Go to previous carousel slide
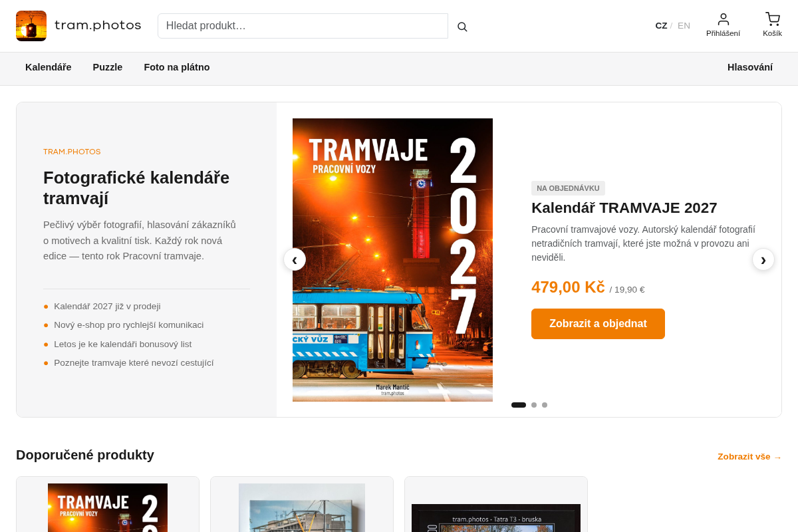This screenshot has height=532, width=798. tap(295, 259)
